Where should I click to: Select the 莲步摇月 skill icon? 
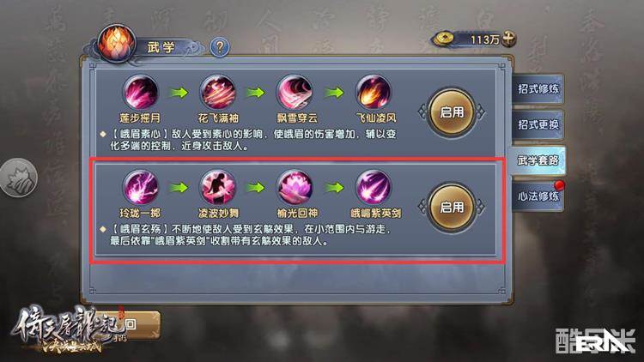coord(141,93)
